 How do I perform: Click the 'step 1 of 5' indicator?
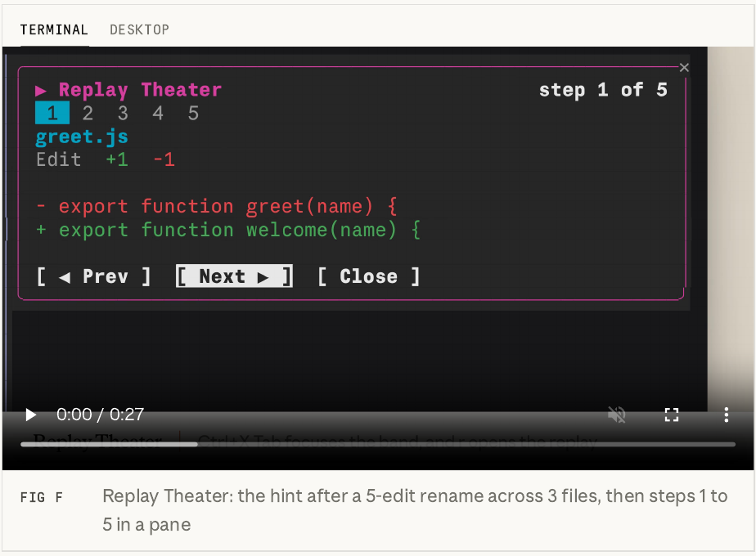603,90
